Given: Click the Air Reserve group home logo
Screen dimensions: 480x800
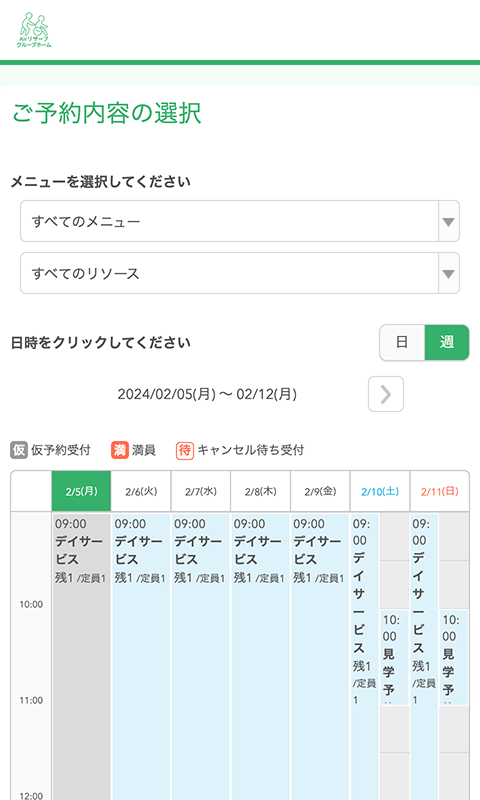Looking at the screenshot, I should point(34,30).
